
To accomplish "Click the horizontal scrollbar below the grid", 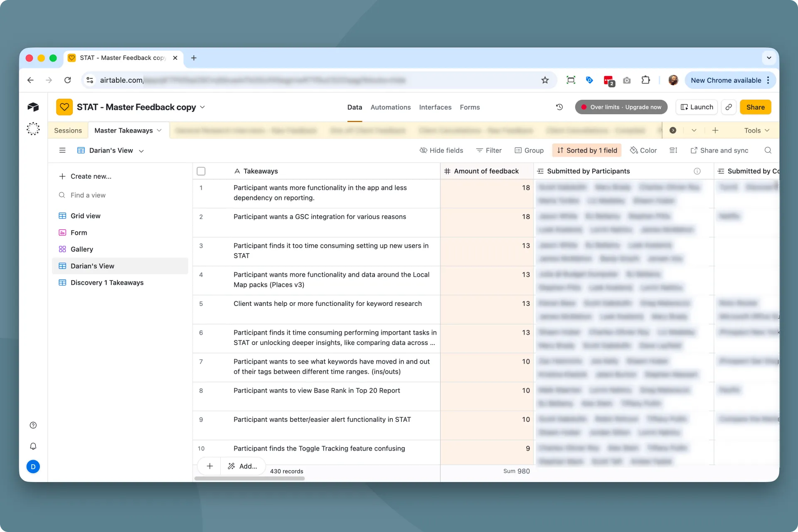I will (249, 478).
